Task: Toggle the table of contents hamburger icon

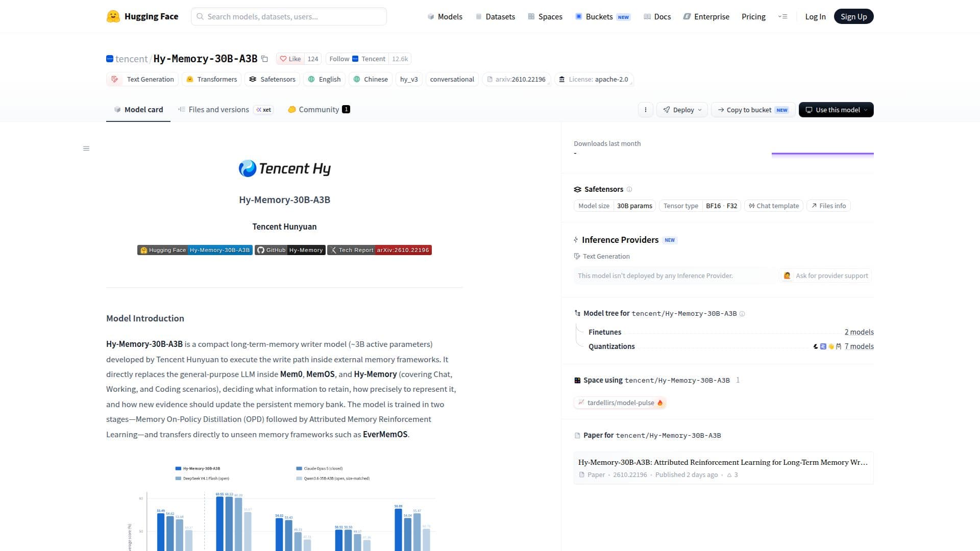Action: (86, 148)
